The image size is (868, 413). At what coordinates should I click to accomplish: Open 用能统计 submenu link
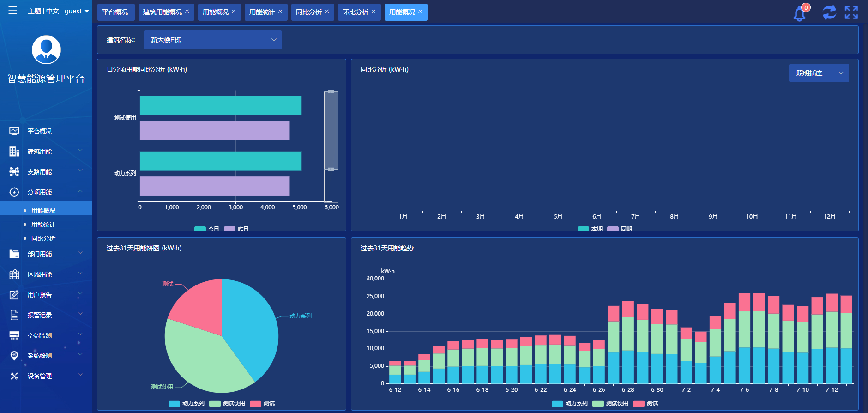tap(43, 225)
